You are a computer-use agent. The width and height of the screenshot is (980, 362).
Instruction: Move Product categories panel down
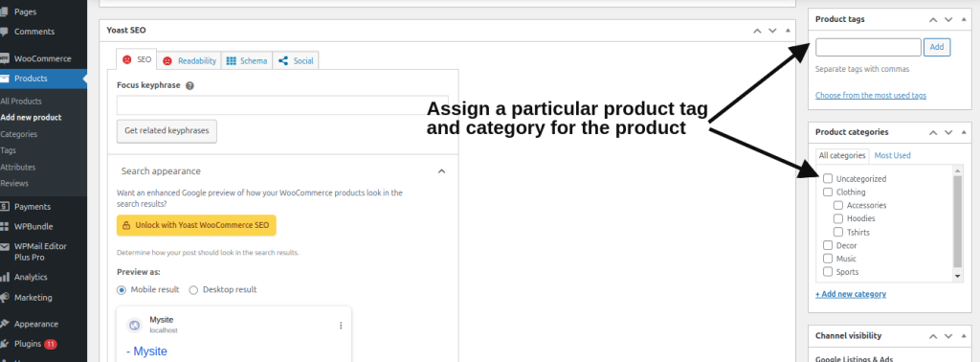point(948,132)
